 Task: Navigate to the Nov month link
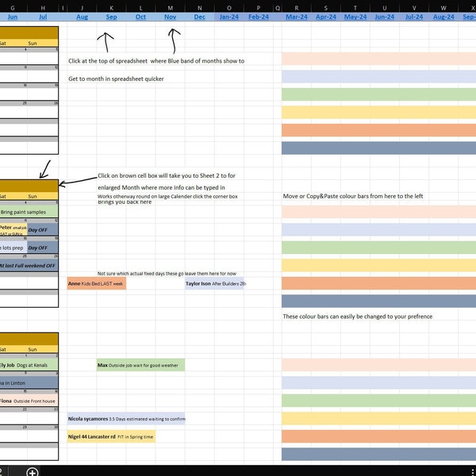170,17
